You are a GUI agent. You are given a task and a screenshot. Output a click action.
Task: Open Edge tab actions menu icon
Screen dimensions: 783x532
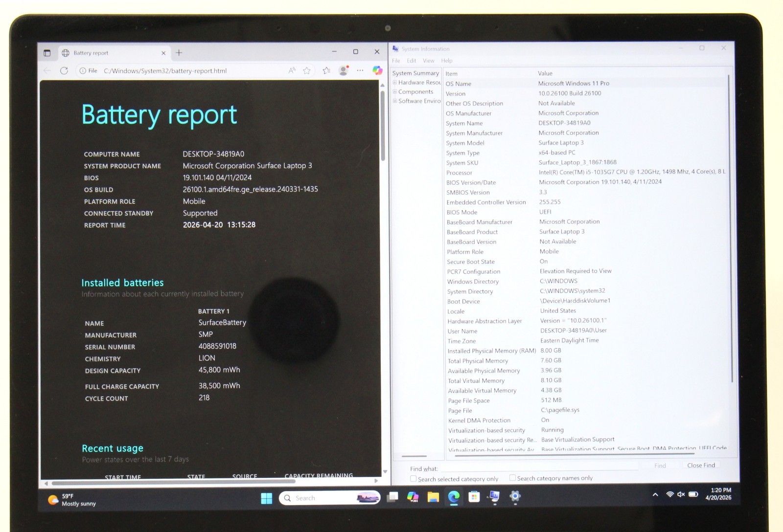pos(47,53)
